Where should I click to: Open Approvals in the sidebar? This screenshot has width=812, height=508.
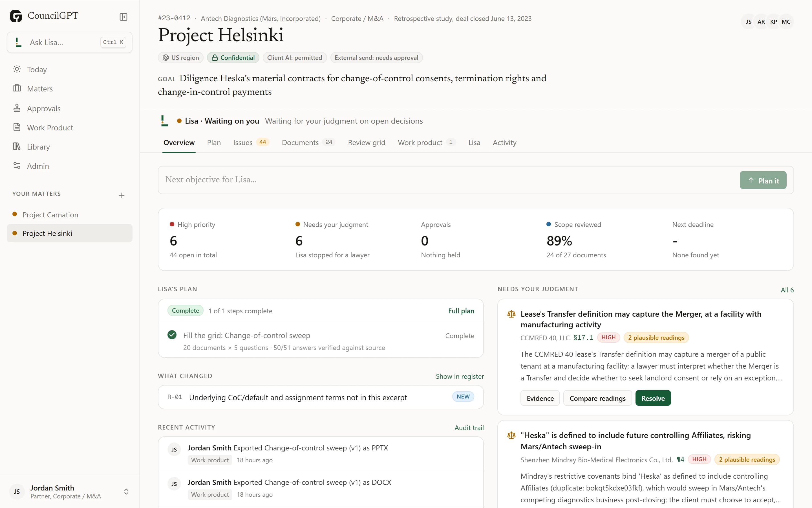click(70, 108)
